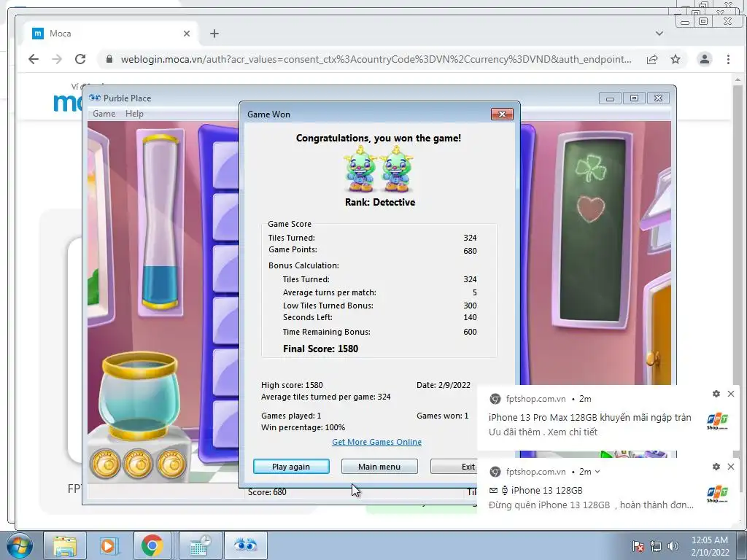Click the High score: 1580 text
The width and height of the screenshot is (747, 560).
pyautogui.click(x=292, y=385)
